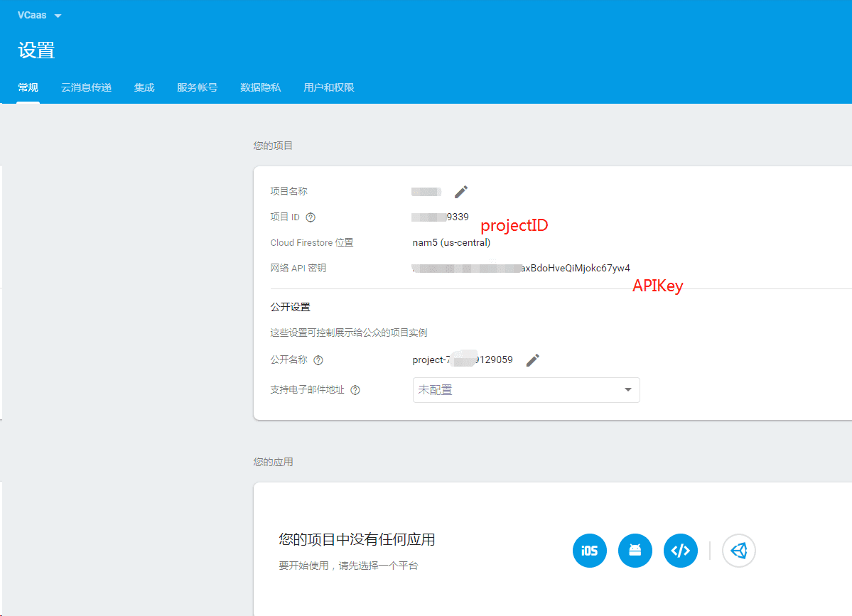Edit the 项目名称 with the pencil icon
Image resolution: width=852 pixels, height=616 pixels.
click(x=460, y=191)
